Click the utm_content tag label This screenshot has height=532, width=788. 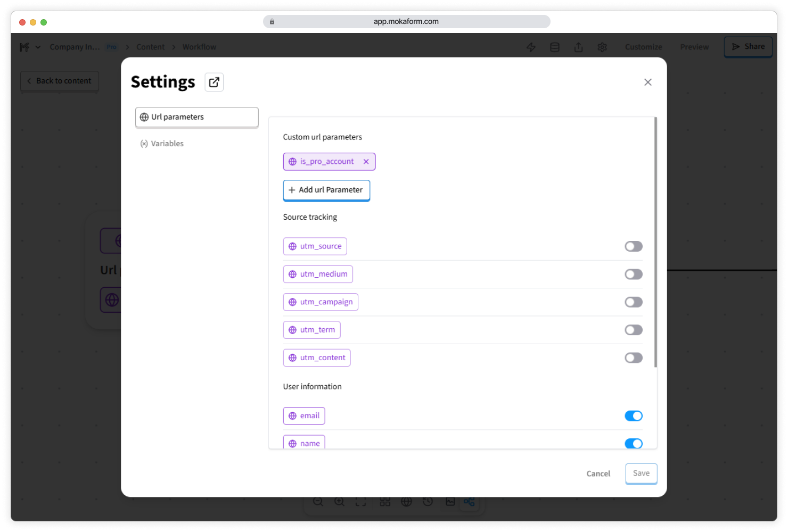(317, 358)
